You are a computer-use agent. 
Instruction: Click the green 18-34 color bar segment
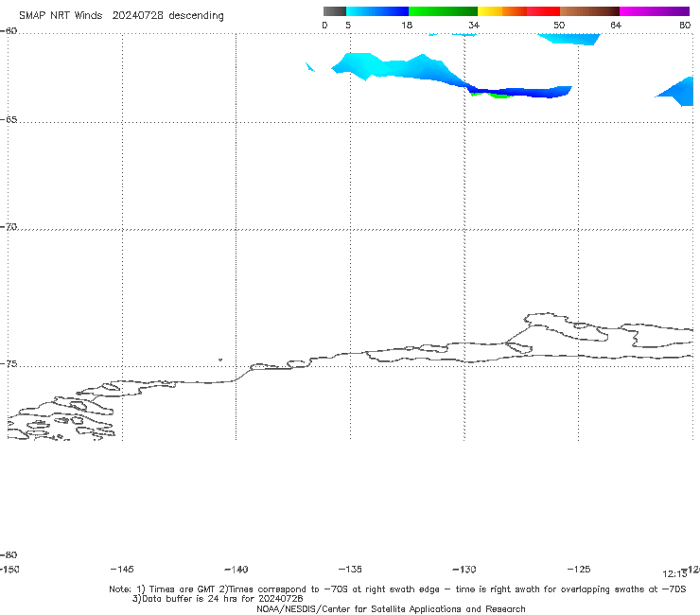[x=443, y=11]
